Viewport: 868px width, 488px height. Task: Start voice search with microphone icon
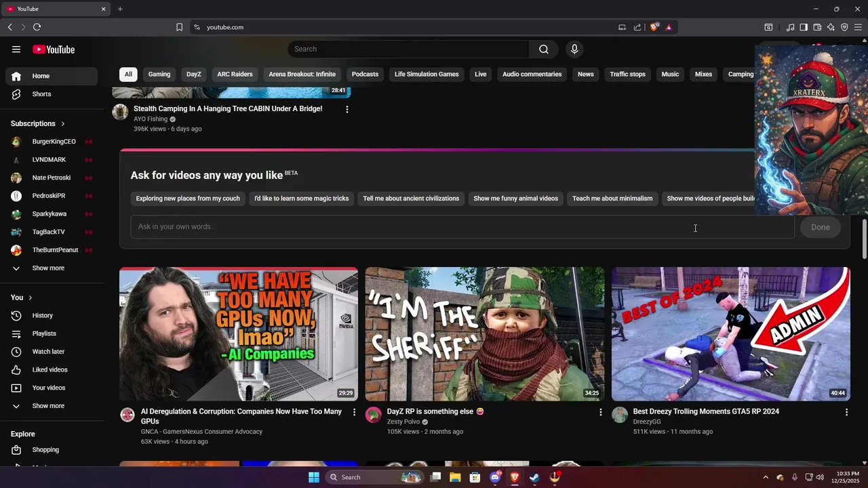pos(574,49)
